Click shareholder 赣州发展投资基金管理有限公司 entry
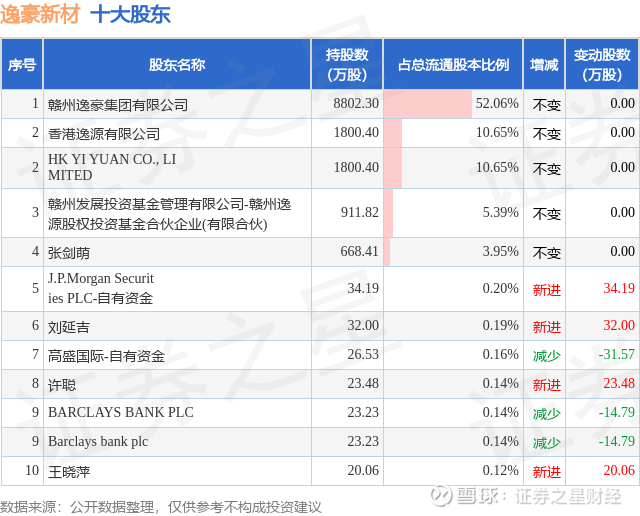 pos(169,214)
